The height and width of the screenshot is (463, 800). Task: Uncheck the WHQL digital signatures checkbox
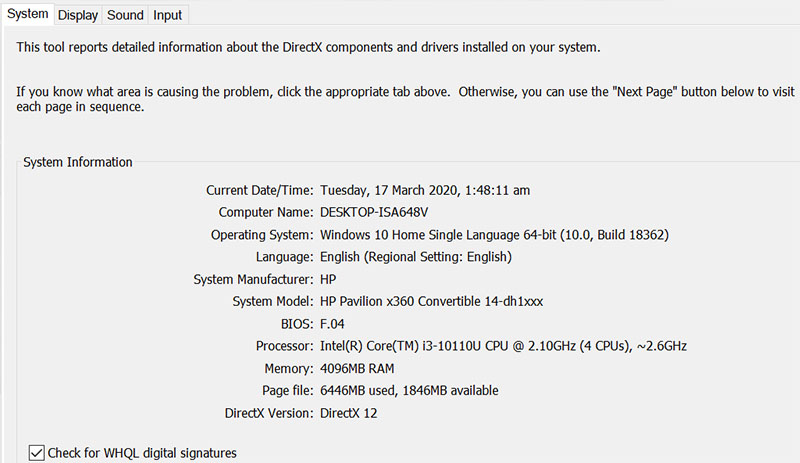coord(37,453)
